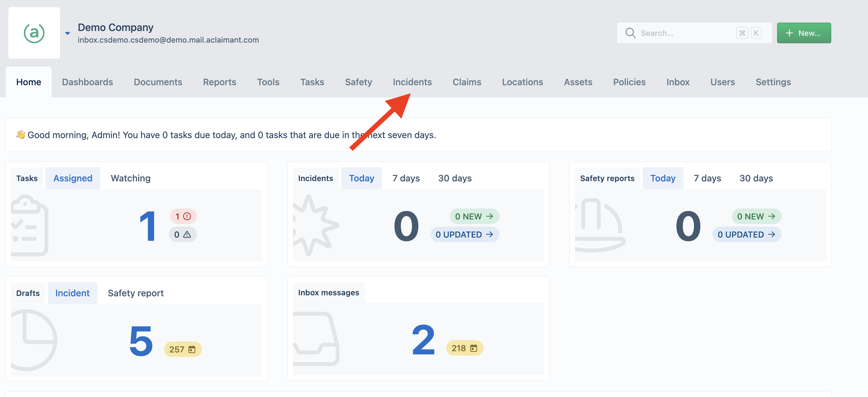Click 0 UPDATED badge in Safety reports

point(746,234)
